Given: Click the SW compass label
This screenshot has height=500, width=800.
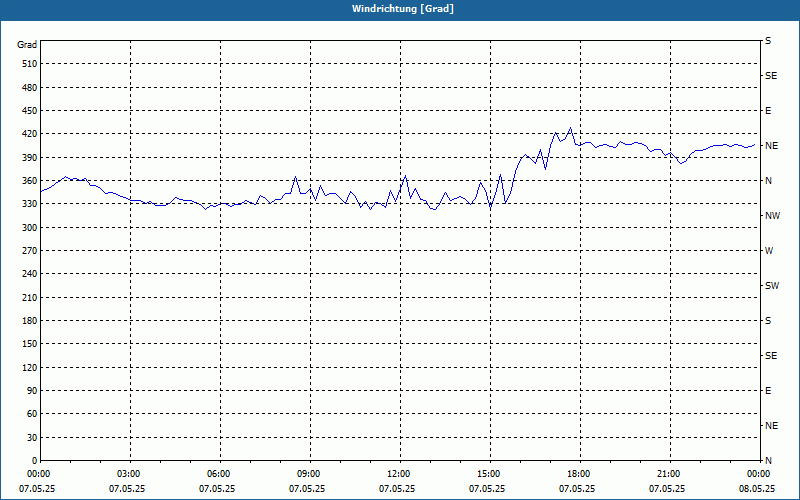Looking at the screenshot, I should (772, 286).
